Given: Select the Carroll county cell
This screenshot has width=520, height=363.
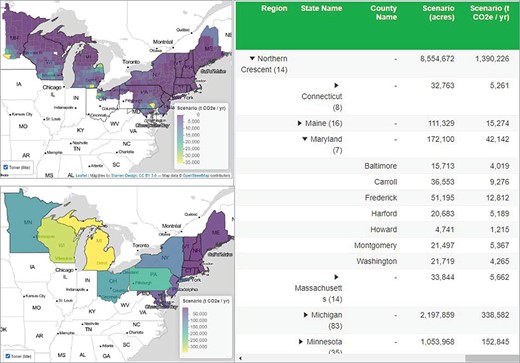Looking at the screenshot, I should click(x=385, y=182).
